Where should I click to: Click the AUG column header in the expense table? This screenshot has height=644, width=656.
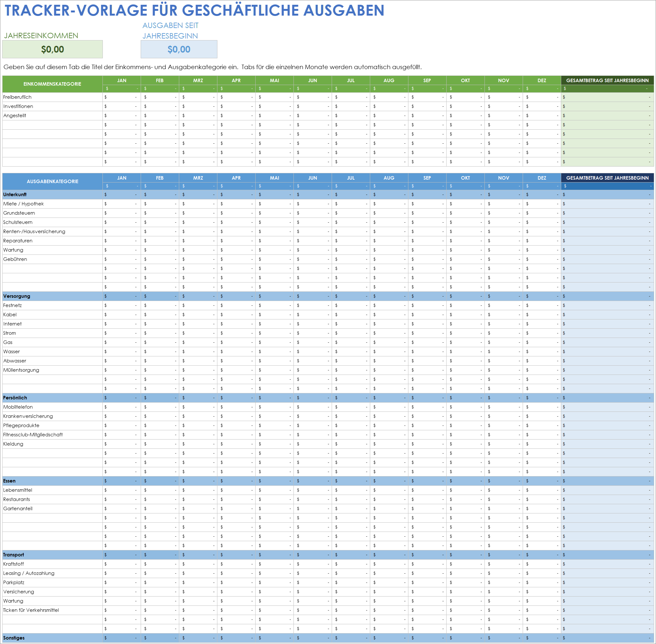tap(389, 178)
